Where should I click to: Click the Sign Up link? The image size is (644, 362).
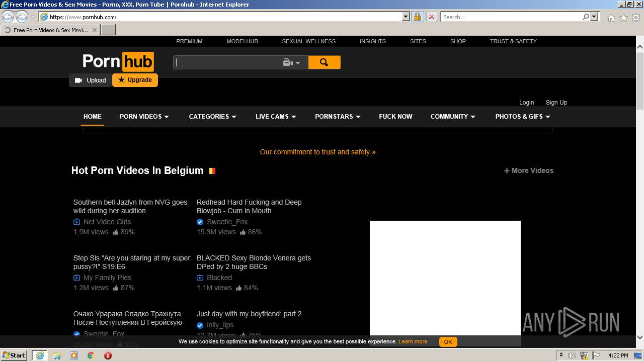click(556, 102)
